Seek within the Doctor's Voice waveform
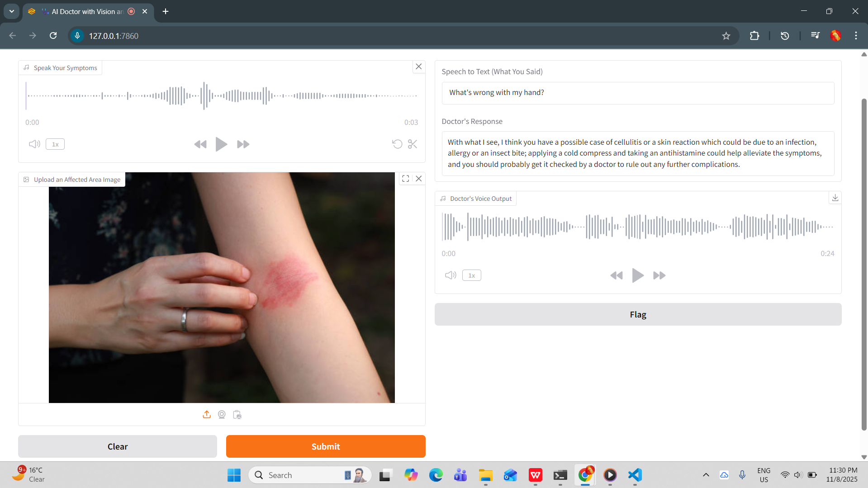 (638, 227)
